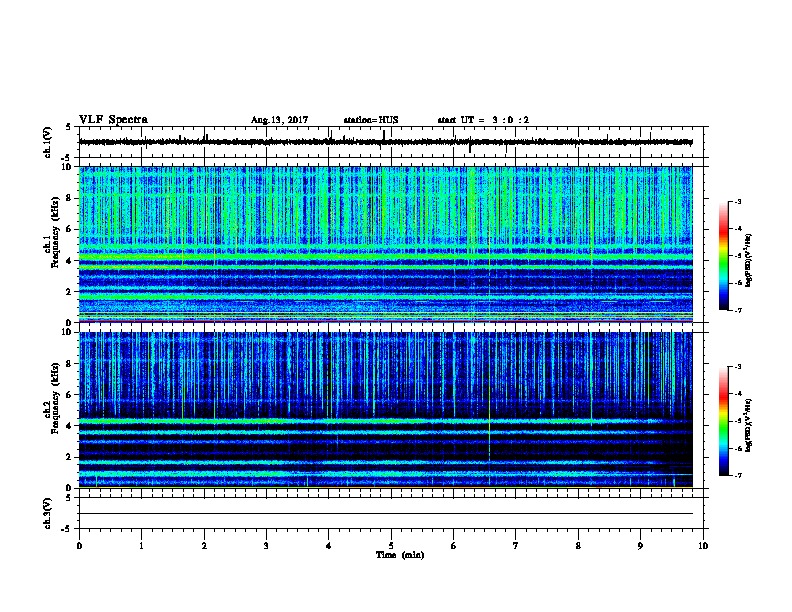Click the time axis tick label "10"
792x612 pixels.
click(703, 546)
